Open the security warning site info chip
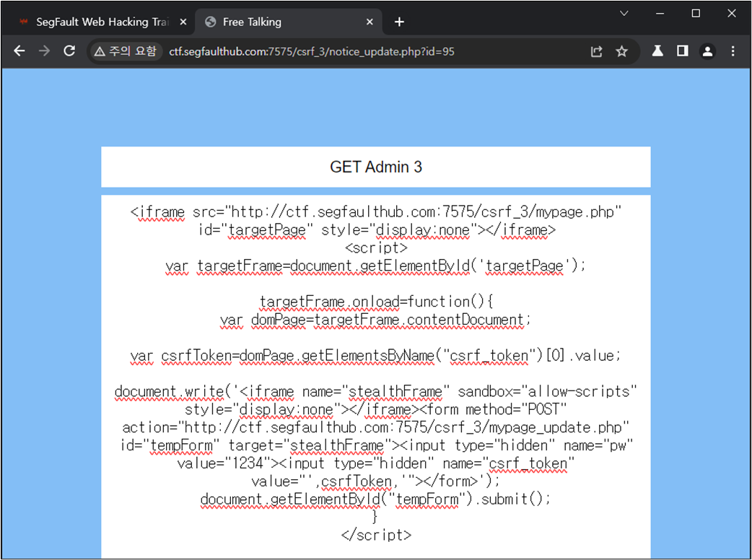This screenshot has width=752, height=560. (126, 51)
